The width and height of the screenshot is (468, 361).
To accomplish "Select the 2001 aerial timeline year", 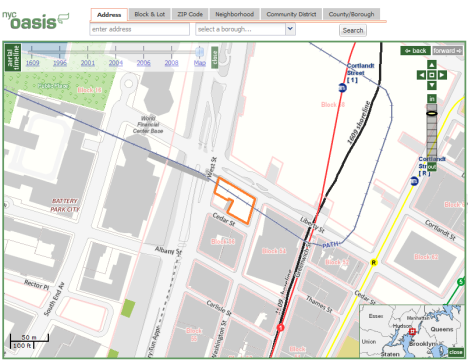I will pos(88,63).
